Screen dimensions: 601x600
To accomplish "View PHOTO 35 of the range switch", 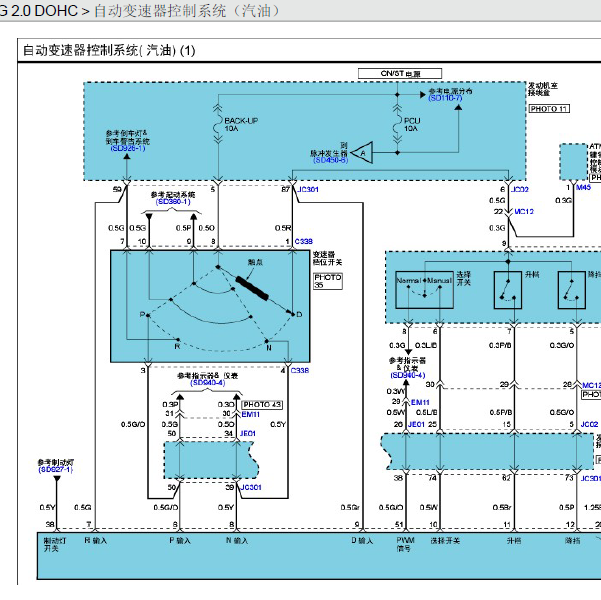I will pos(327,280).
